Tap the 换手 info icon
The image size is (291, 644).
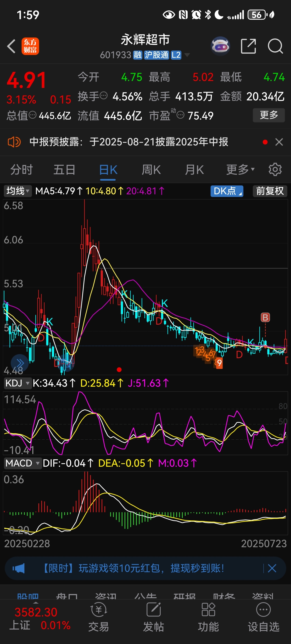[x=104, y=95]
